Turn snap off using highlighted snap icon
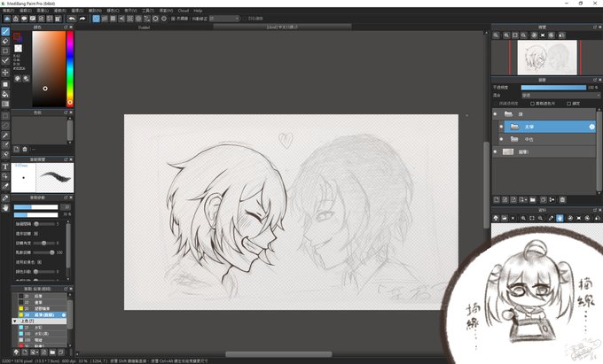 click(x=96, y=19)
